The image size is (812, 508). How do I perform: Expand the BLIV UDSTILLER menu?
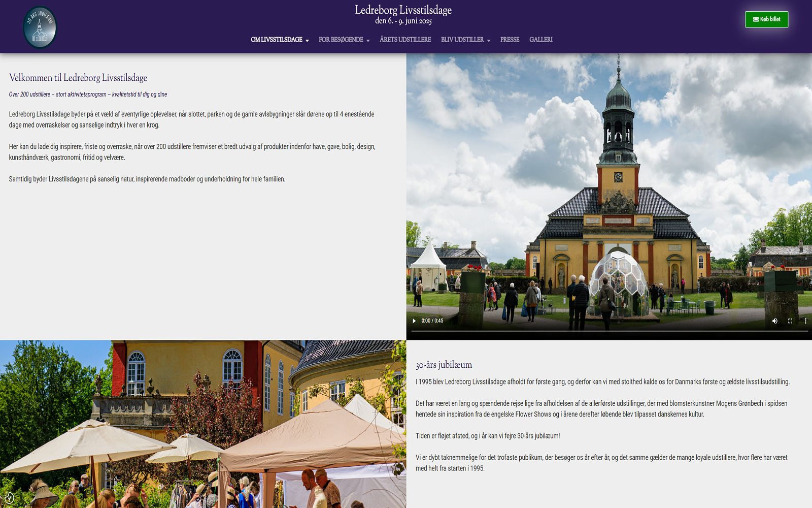coord(465,40)
